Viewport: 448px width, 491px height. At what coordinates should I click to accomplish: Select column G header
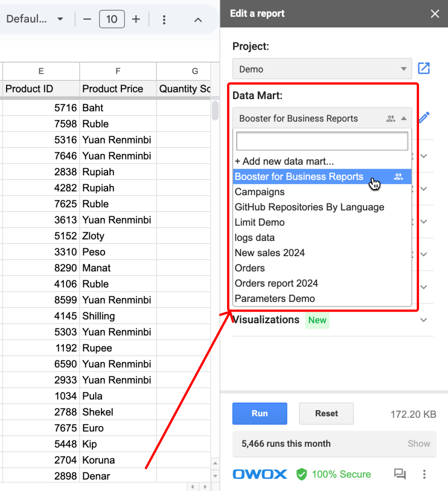pyautogui.click(x=184, y=71)
